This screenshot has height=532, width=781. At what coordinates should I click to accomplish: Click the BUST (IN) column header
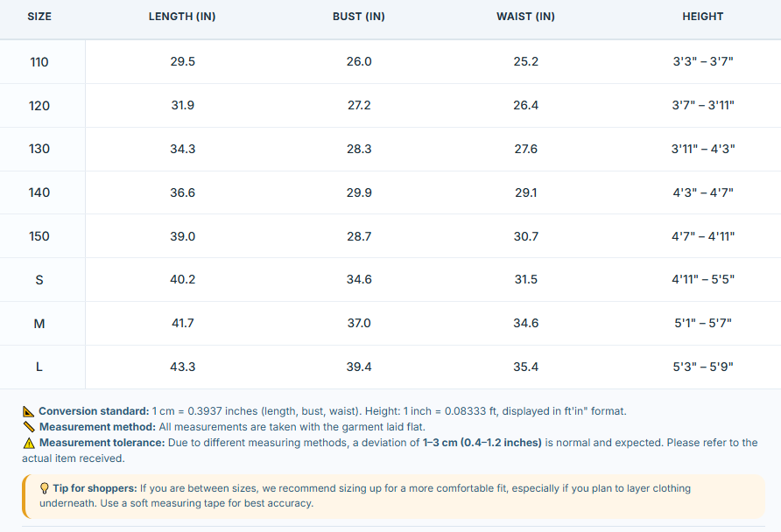coord(359,17)
